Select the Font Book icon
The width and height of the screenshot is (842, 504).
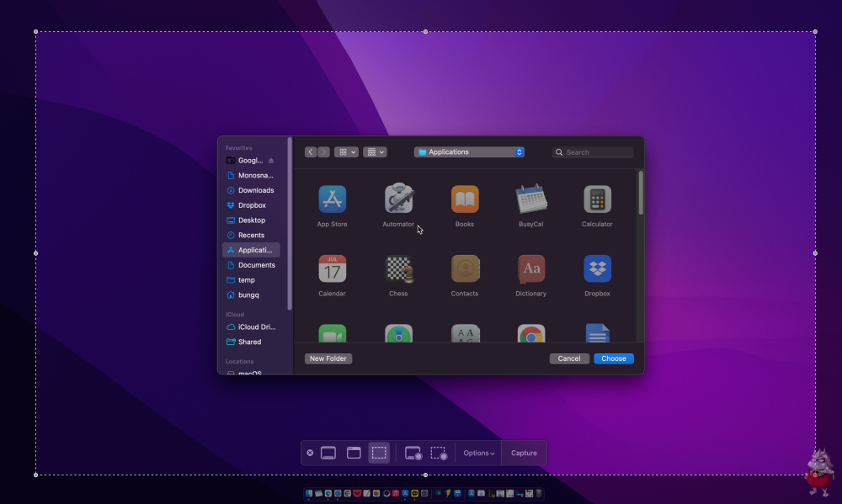point(465,333)
